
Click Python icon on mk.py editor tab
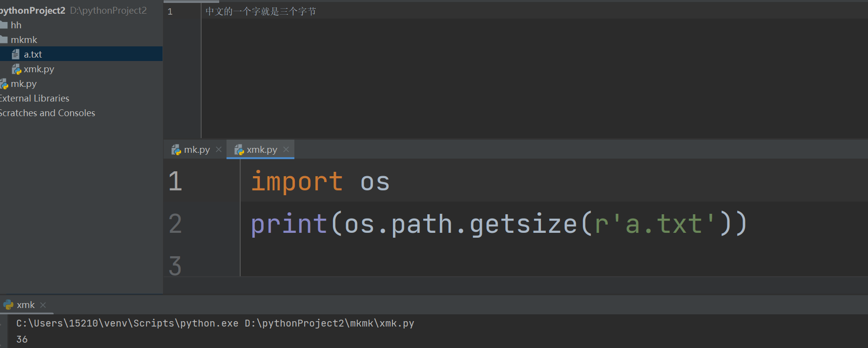176,150
